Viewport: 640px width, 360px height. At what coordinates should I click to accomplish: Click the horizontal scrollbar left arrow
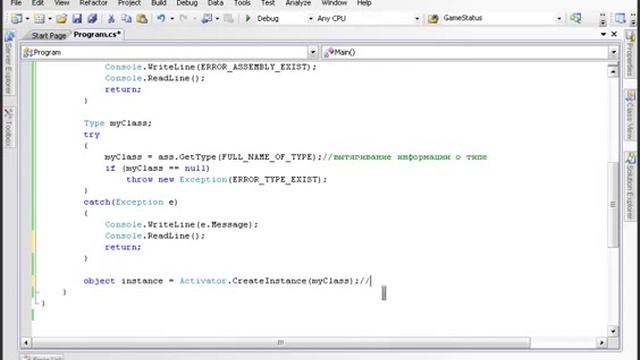[26, 342]
